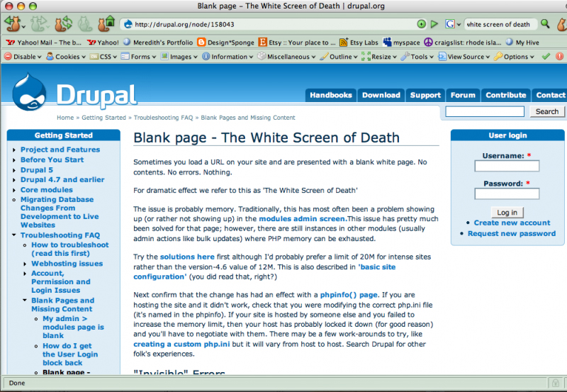Collapse the Troubleshooting FAQ section
Image resolution: width=567 pixels, height=392 pixels.
(14, 235)
